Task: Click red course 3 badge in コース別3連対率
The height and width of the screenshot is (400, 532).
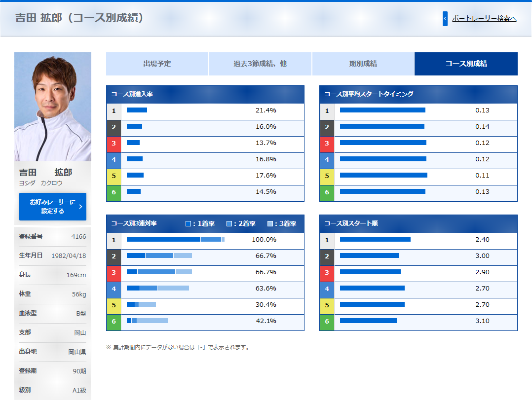Action: [x=114, y=273]
